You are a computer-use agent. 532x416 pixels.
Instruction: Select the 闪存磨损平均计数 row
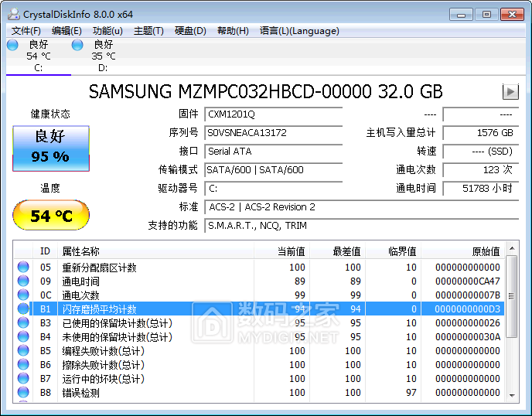(260, 309)
